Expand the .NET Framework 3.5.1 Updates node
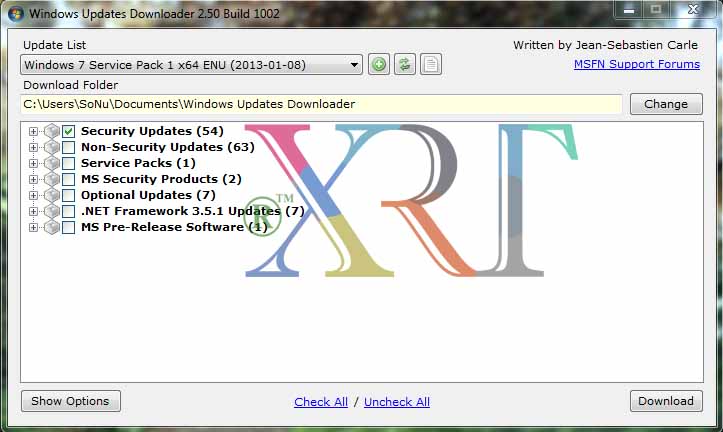This screenshot has height=432, width=723. (33, 211)
